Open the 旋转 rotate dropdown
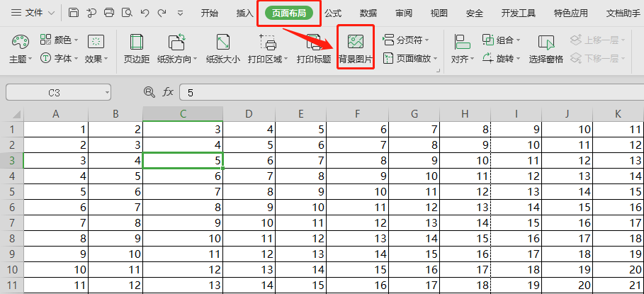 coord(501,58)
